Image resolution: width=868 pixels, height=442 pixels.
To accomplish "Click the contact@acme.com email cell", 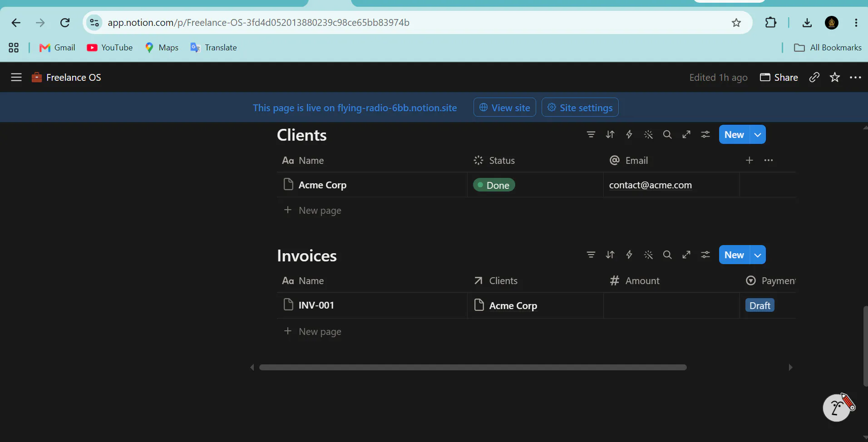I will click(671, 185).
